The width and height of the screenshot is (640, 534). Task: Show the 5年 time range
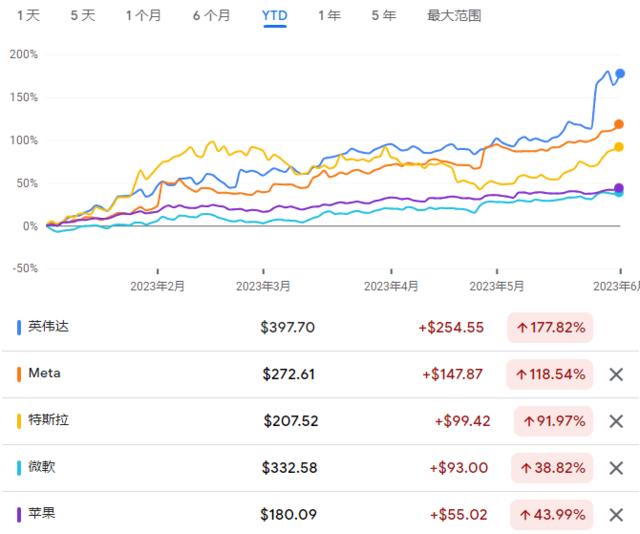tap(384, 16)
